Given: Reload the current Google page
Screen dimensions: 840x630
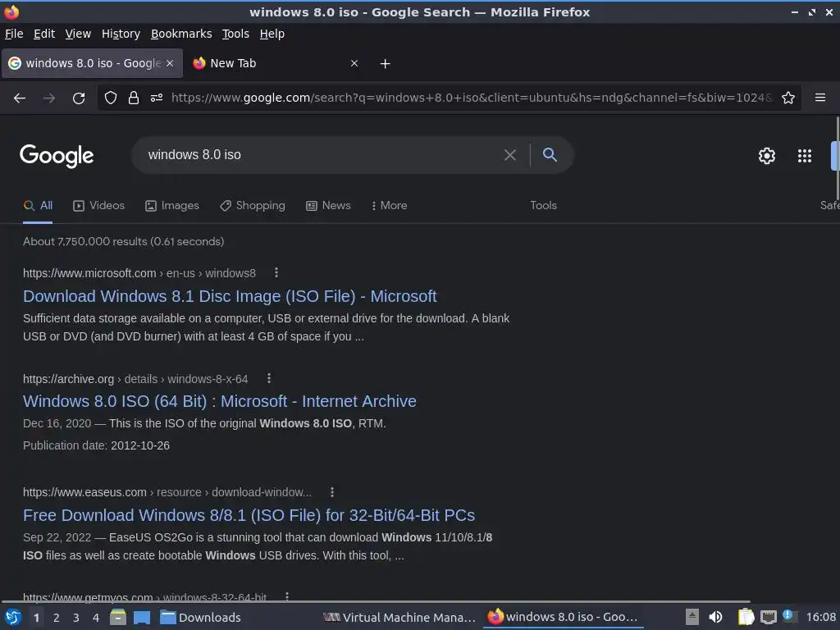Looking at the screenshot, I should tap(79, 98).
